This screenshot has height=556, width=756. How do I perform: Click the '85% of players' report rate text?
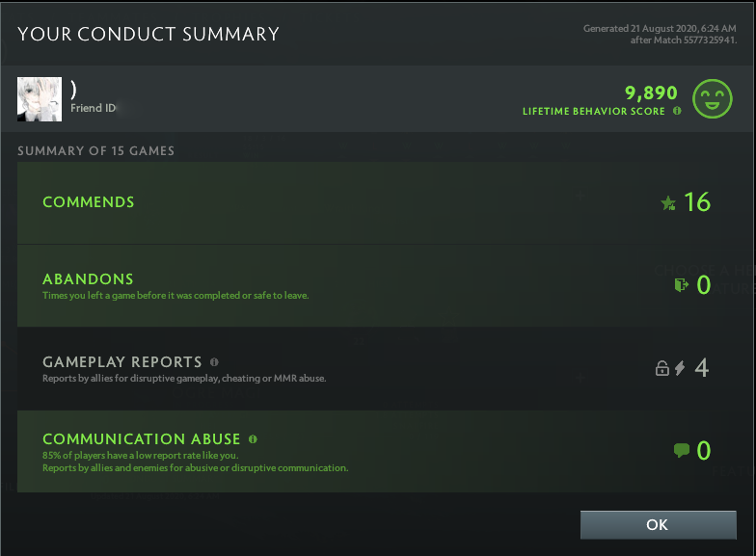[x=141, y=455]
